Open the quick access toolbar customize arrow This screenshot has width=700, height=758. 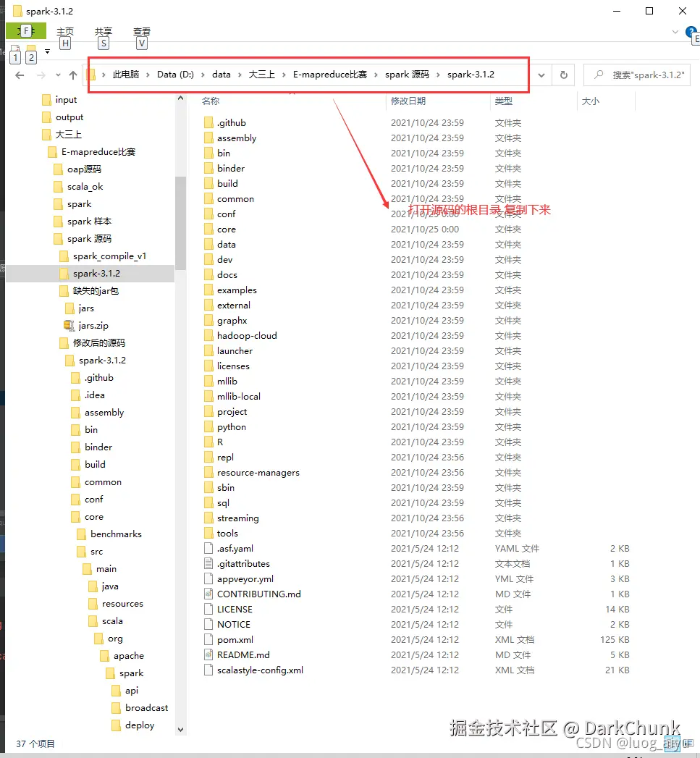point(47,51)
